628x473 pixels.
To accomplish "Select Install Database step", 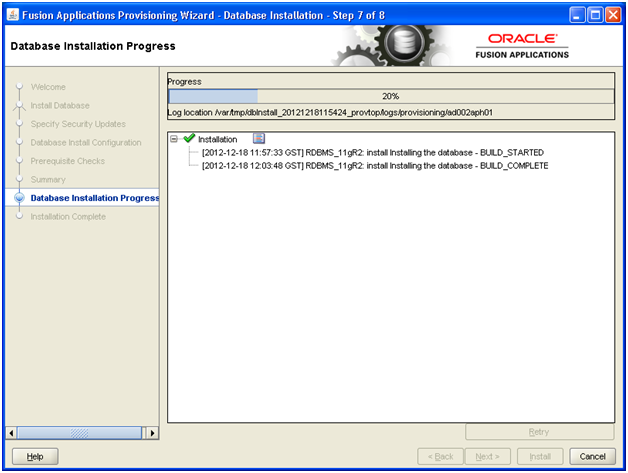I will click(x=60, y=105).
